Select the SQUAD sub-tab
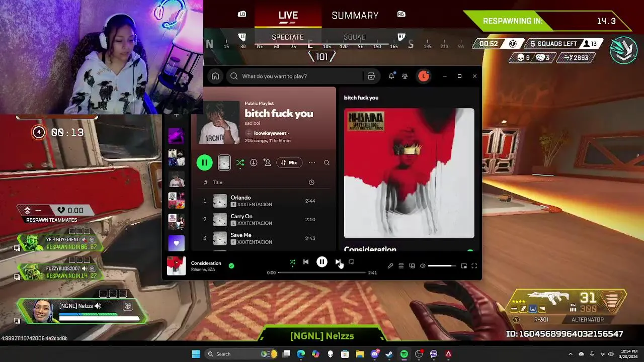 click(354, 37)
